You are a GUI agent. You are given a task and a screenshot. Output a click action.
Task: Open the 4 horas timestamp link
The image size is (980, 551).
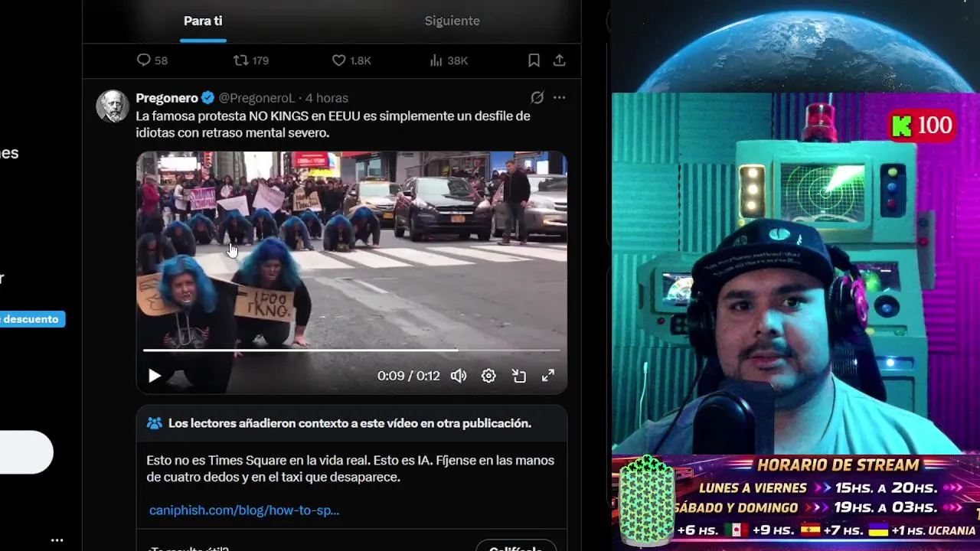coord(327,98)
